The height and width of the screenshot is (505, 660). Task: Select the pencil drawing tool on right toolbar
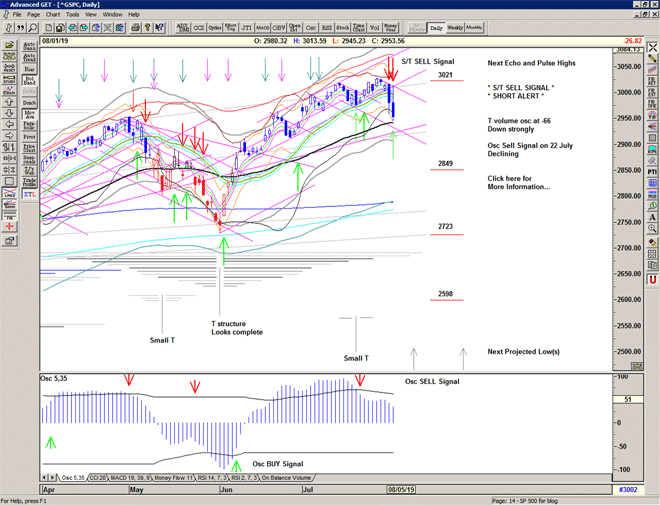652,58
